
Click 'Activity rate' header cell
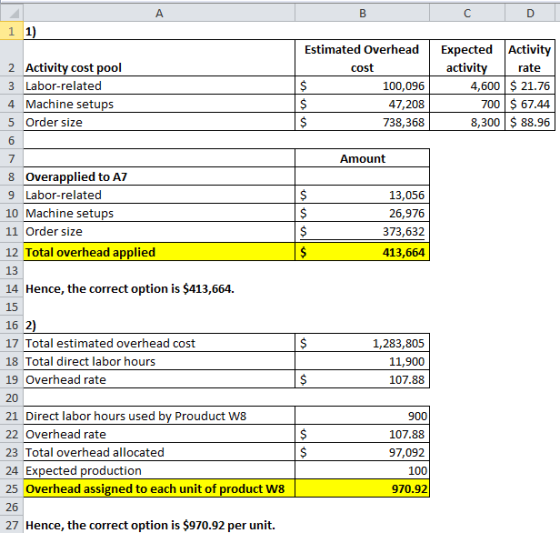coord(530,58)
